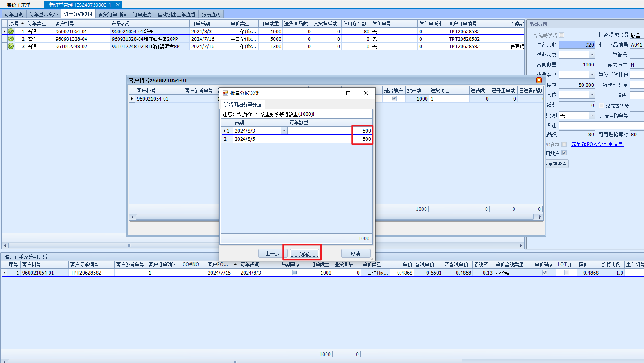Click 上一步 button in split dialog
Screen dimensions: 644x363
(x=272, y=253)
